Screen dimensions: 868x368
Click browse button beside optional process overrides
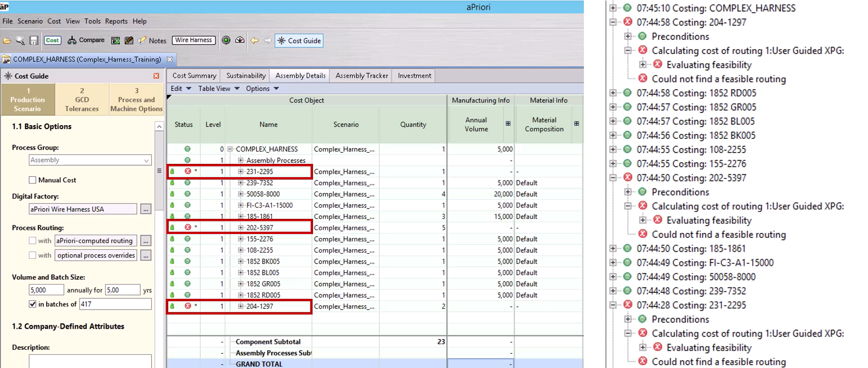pos(146,255)
